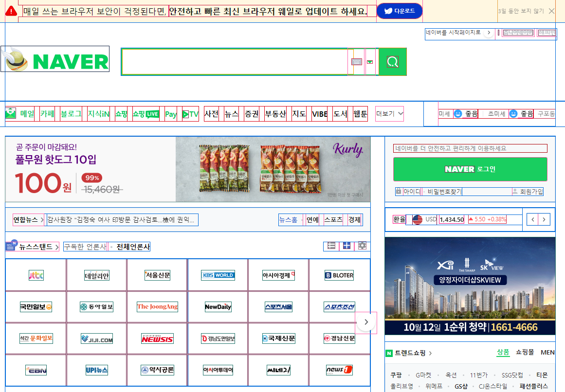Image resolution: width=565 pixels, height=392 pixels.
Task: Open 부동산 menu item
Action: click(275, 114)
